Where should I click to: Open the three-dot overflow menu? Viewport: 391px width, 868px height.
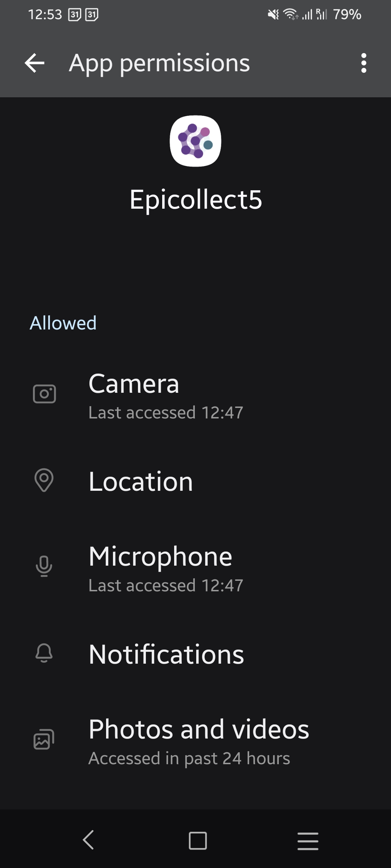point(363,63)
